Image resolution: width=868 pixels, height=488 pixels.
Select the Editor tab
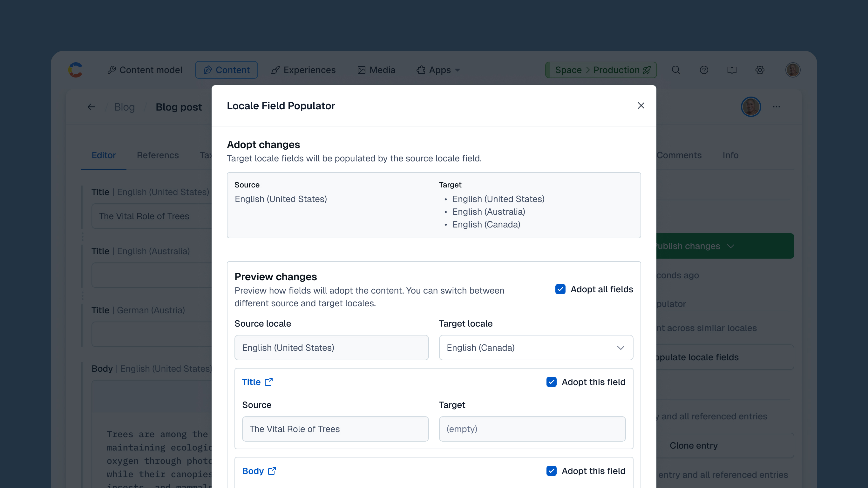[104, 155]
